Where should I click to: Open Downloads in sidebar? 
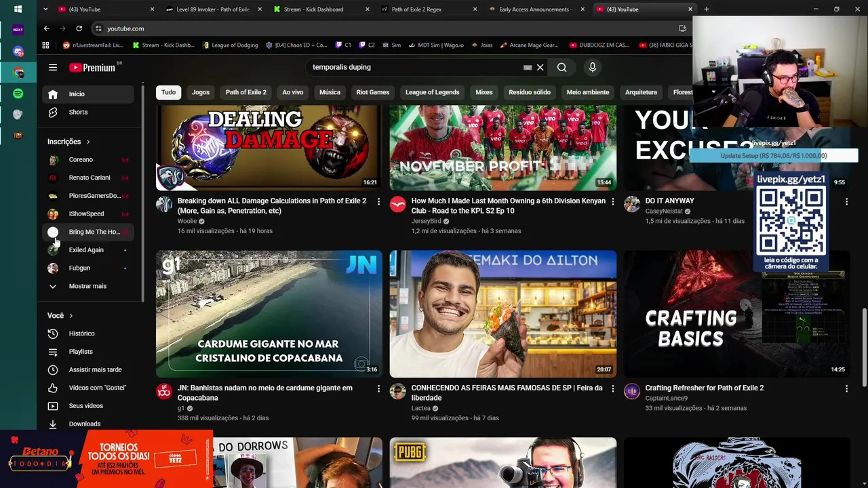point(88,424)
